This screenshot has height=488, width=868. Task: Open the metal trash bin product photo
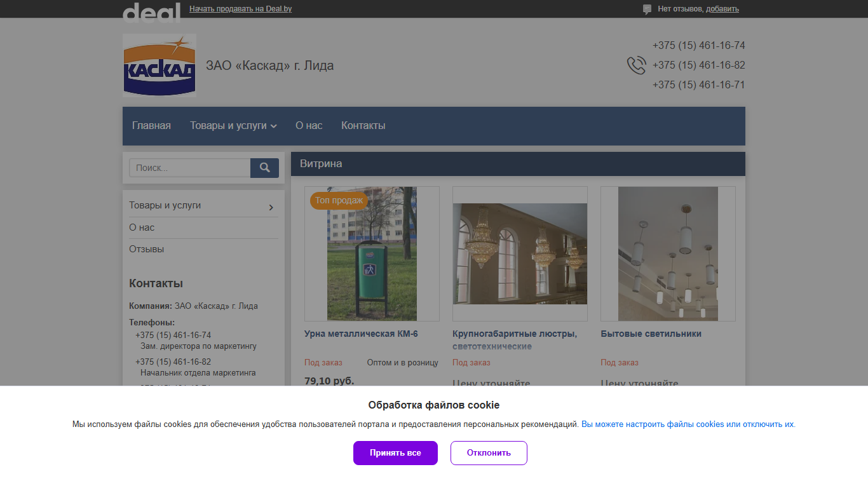point(372,254)
